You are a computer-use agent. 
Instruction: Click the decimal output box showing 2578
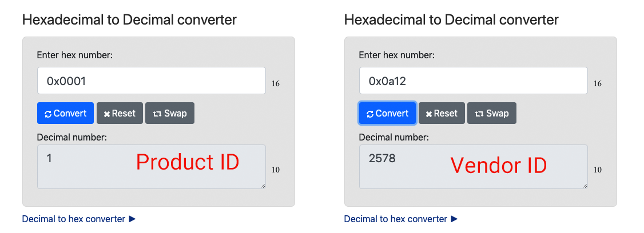[x=474, y=167]
